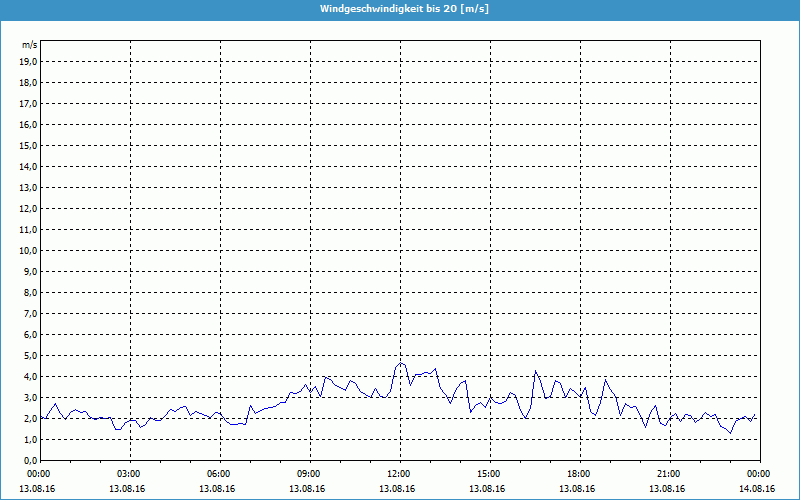Image resolution: width=800 pixels, height=500 pixels.
Task: Click the 5,0 y-axis value label
Action: [x=30, y=355]
